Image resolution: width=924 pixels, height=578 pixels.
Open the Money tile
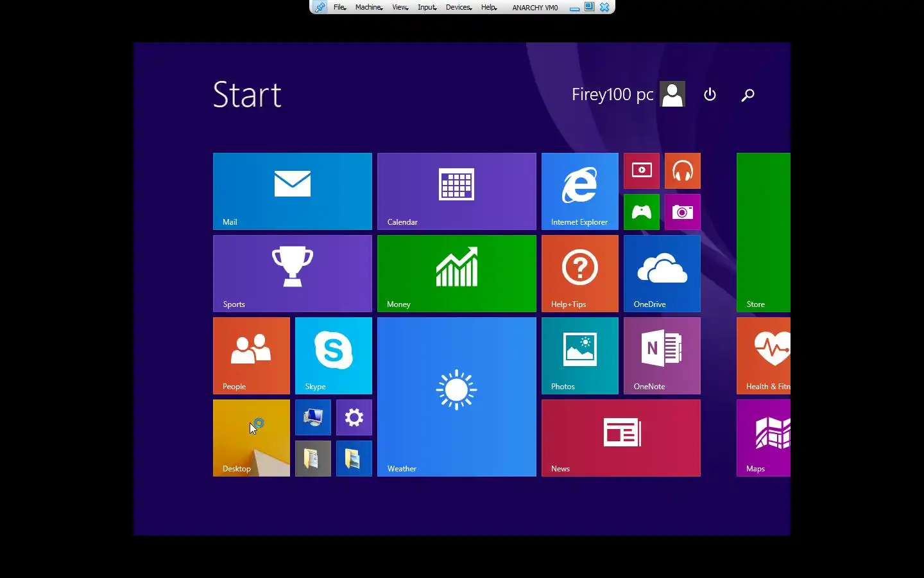point(457,274)
